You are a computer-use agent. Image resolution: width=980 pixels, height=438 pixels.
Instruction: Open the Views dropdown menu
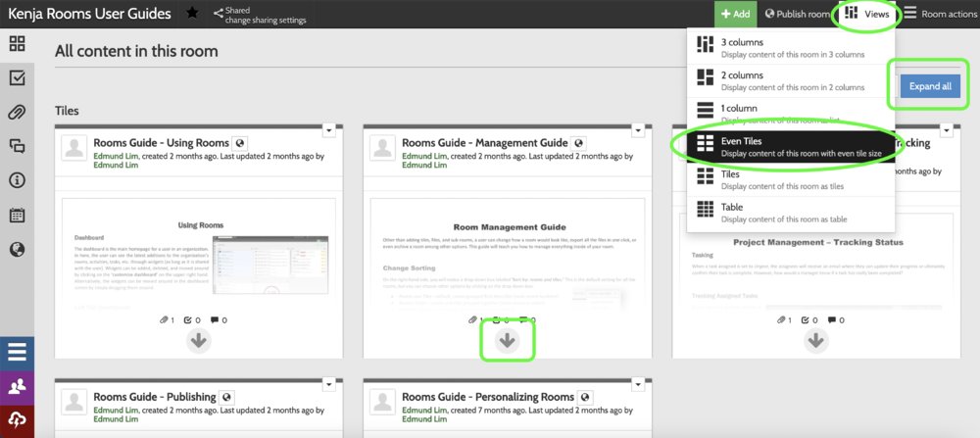click(867, 14)
